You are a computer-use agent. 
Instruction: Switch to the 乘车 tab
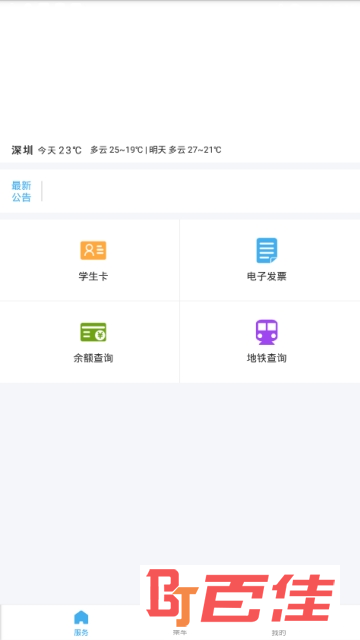click(180, 632)
